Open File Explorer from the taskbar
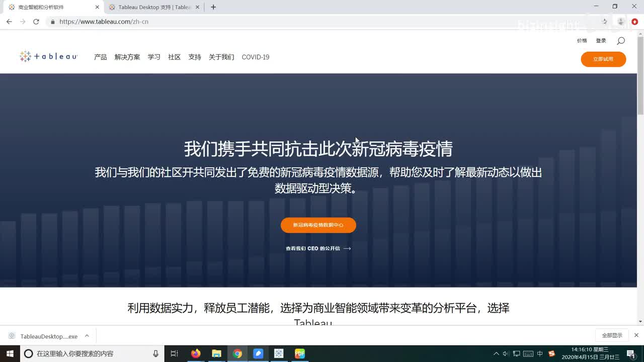The image size is (644, 362). click(x=216, y=353)
